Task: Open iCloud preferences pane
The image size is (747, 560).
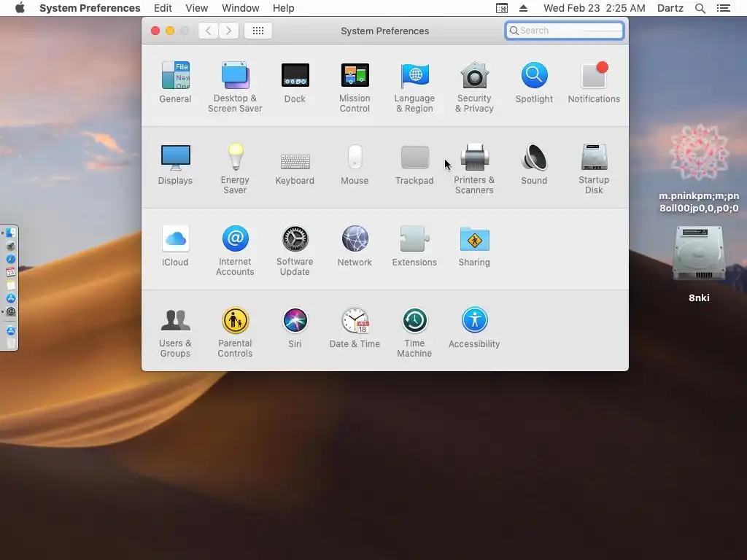Action: point(175,246)
